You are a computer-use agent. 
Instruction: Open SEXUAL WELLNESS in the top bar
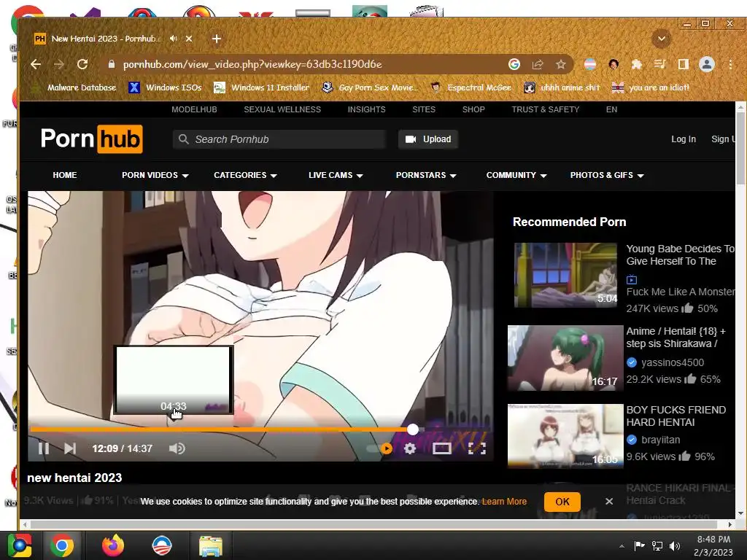pos(282,109)
